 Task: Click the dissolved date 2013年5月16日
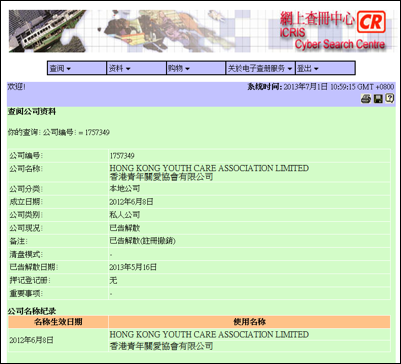click(133, 267)
